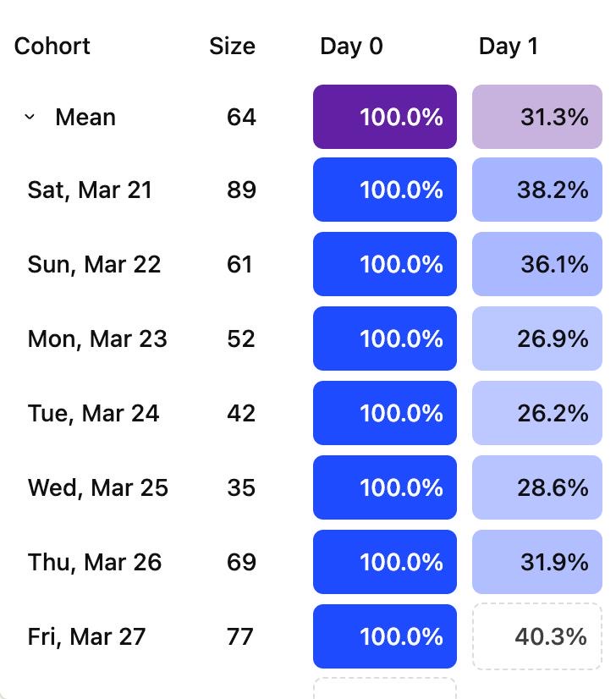
Task: Click the 26.2% retention cell
Action: pos(537,413)
